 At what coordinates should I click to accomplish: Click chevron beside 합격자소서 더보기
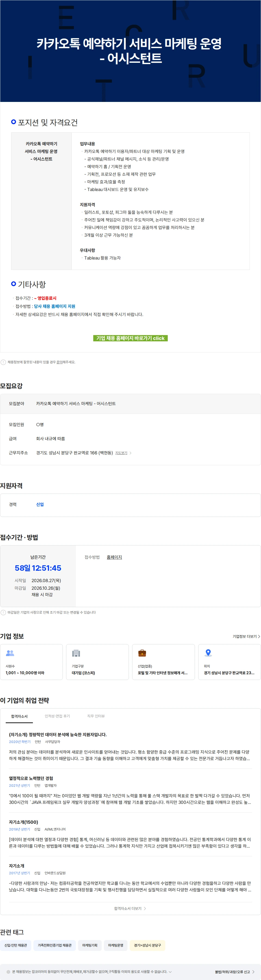click(x=145, y=909)
